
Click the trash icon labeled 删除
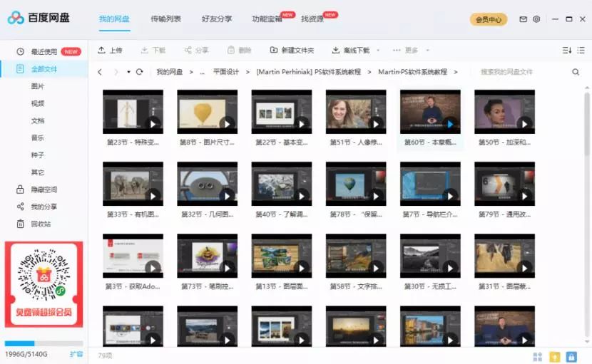tap(231, 50)
